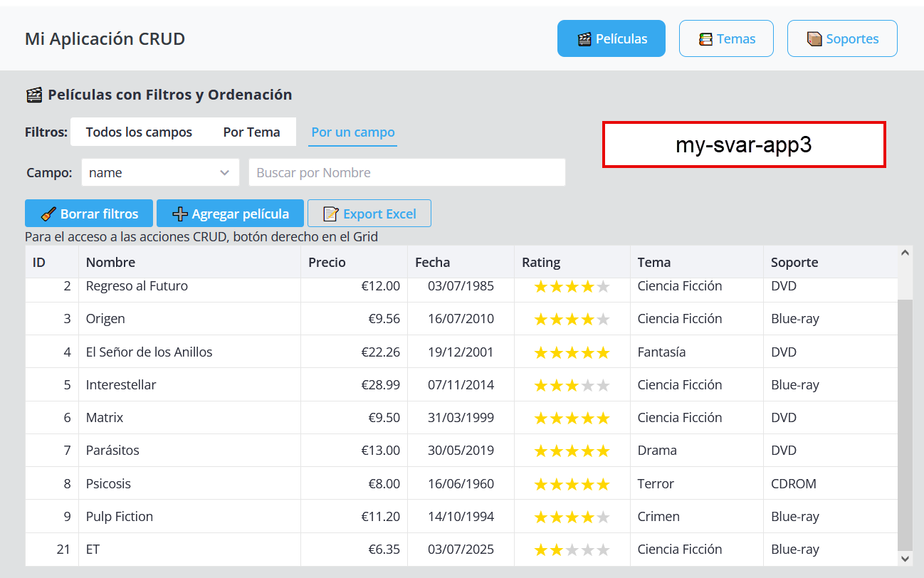
Task: Open the Películas section
Action: click(x=611, y=38)
